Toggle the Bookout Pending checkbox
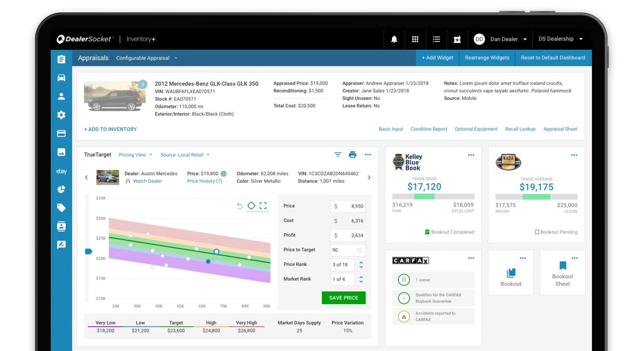This screenshot has height=351, width=644. (x=537, y=232)
